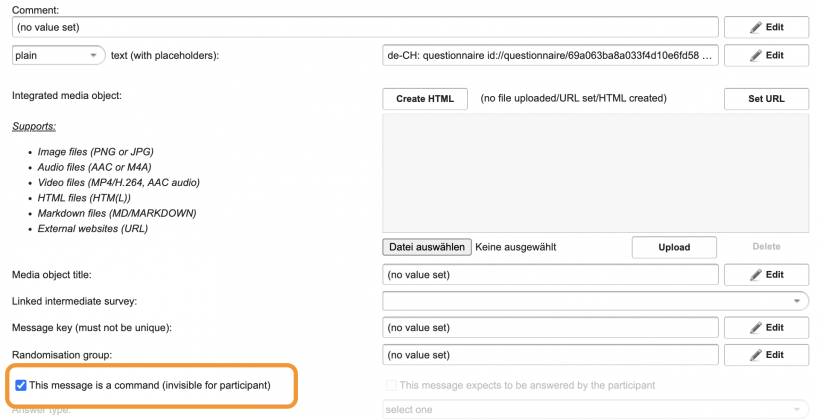The width and height of the screenshot is (820, 419).
Task: Click Edit for Media object title
Action: tap(766, 275)
